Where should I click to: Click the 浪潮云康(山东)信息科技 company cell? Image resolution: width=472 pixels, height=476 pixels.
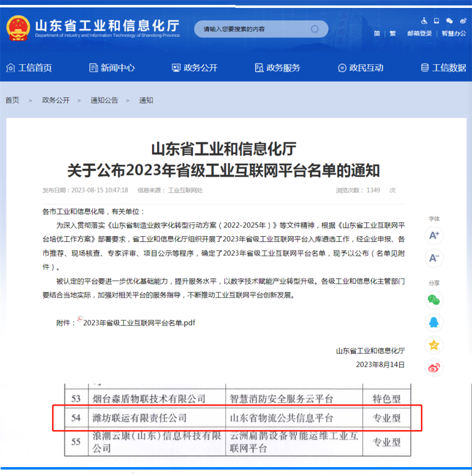click(x=157, y=442)
